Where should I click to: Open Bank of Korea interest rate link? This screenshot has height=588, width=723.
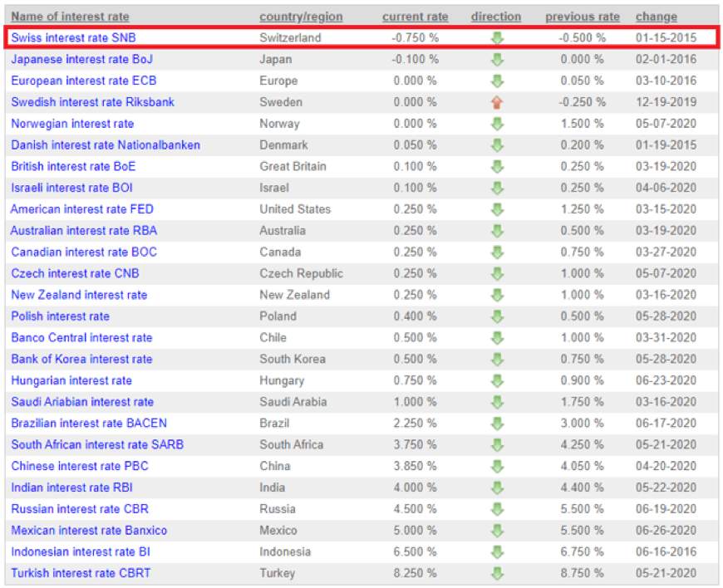81,360
